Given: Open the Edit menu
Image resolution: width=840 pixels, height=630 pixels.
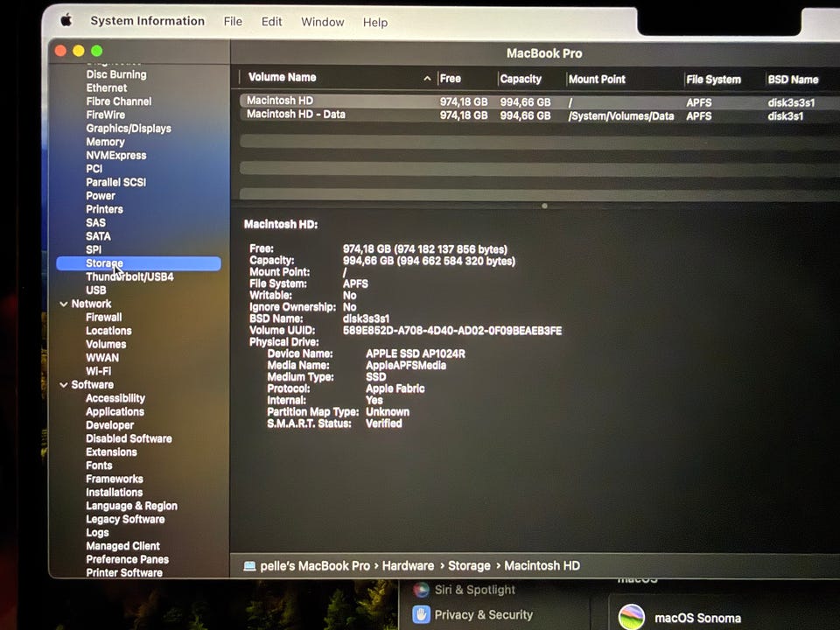Looking at the screenshot, I should (271, 21).
